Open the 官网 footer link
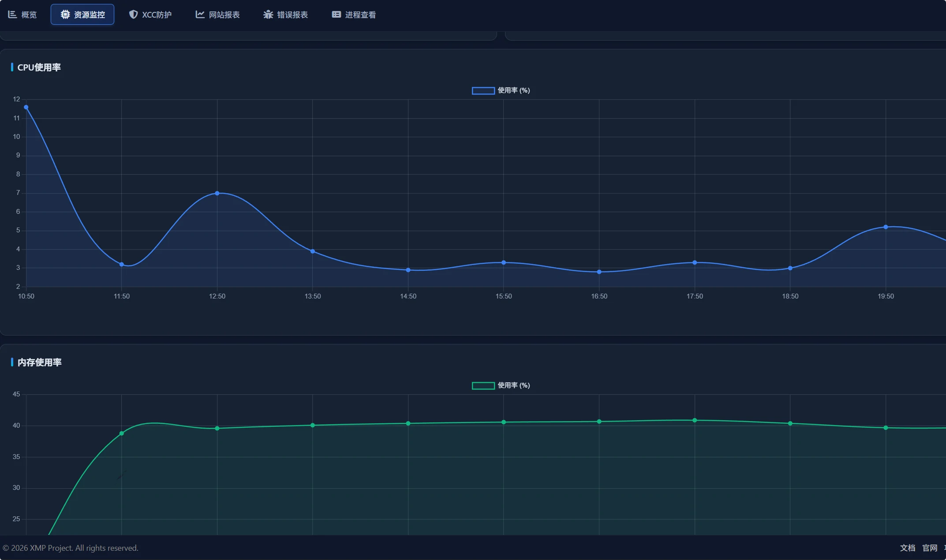 [930, 548]
